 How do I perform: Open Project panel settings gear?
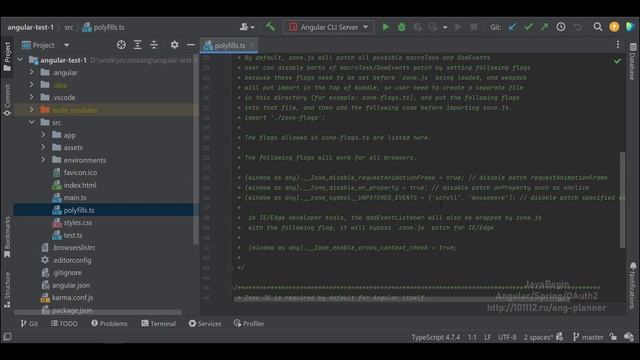tap(174, 45)
